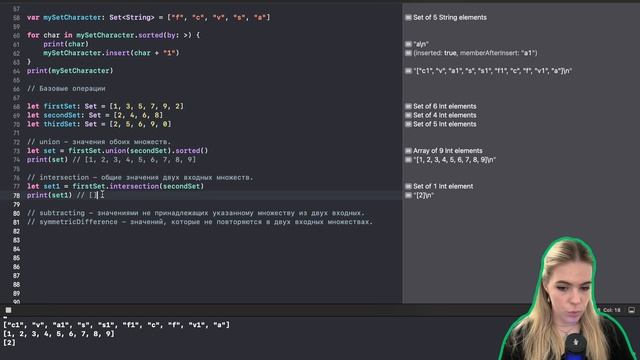Click the 'union' method call on line 73

[x=116, y=151]
